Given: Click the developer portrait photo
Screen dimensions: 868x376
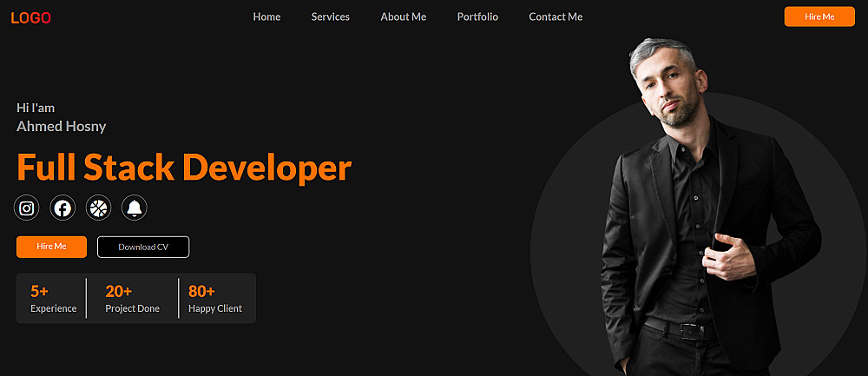Looking at the screenshot, I should (710, 208).
